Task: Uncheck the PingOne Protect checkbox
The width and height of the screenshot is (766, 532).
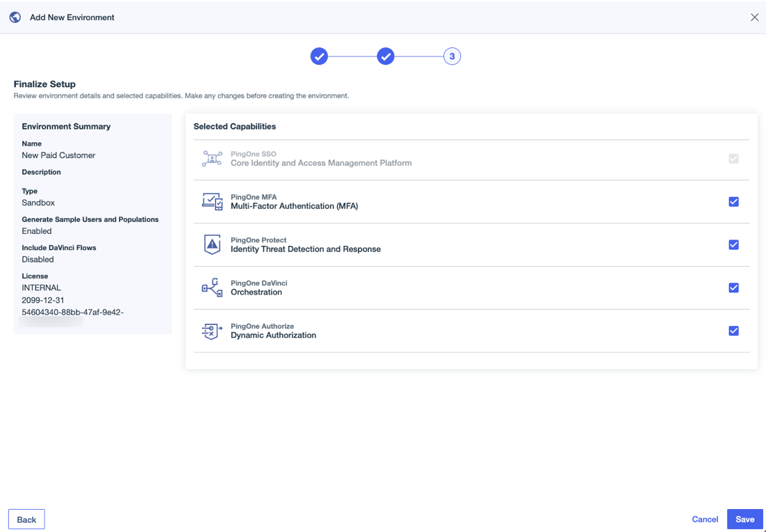Action: tap(733, 244)
